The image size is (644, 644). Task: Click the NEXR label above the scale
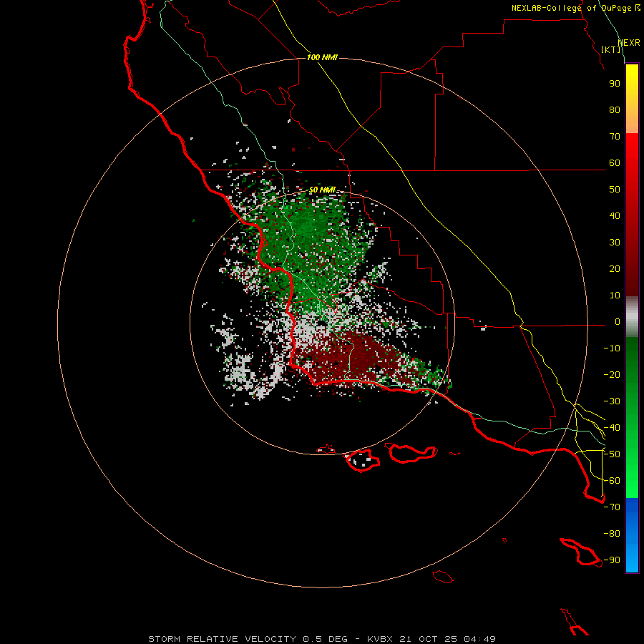[x=629, y=43]
